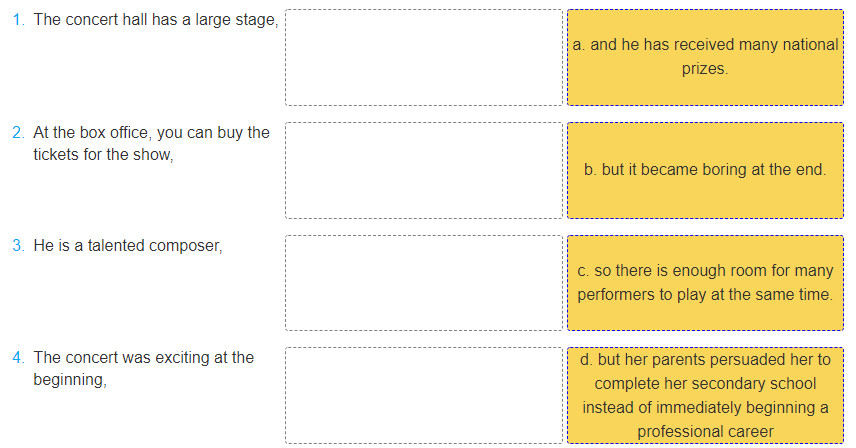This screenshot has height=448, width=856.
Task: Click sentence 'The concert hall has a large stage'
Action: [x=156, y=20]
